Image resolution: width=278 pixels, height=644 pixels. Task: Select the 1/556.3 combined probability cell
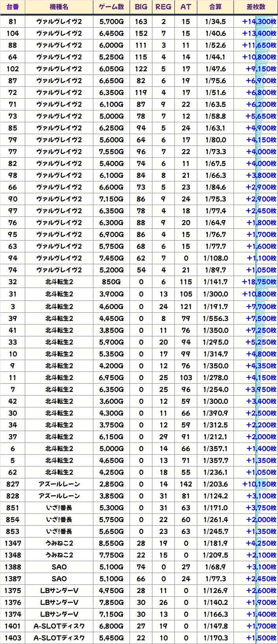[215, 318]
